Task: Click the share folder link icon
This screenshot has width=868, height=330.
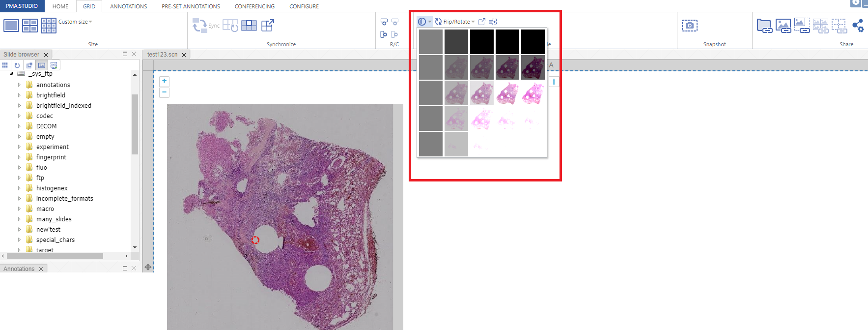Action: pos(764,26)
